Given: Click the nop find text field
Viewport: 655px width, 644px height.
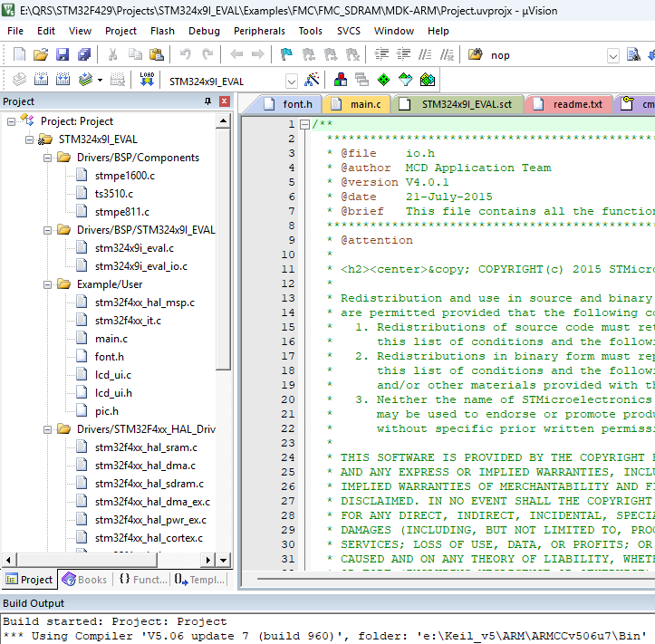Looking at the screenshot, I should (x=547, y=55).
